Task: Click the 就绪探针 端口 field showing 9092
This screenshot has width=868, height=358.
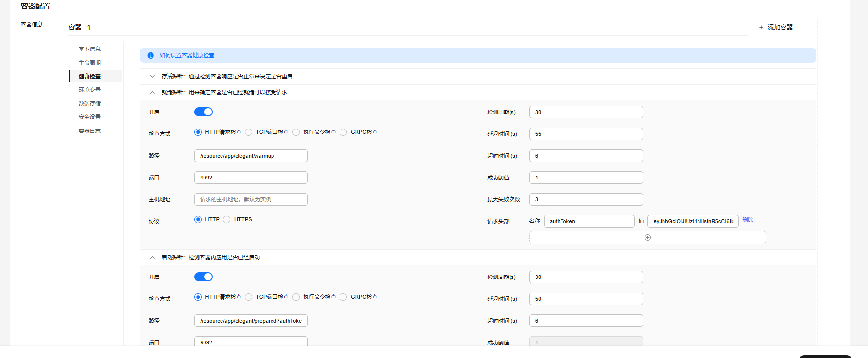Action: 251,178
